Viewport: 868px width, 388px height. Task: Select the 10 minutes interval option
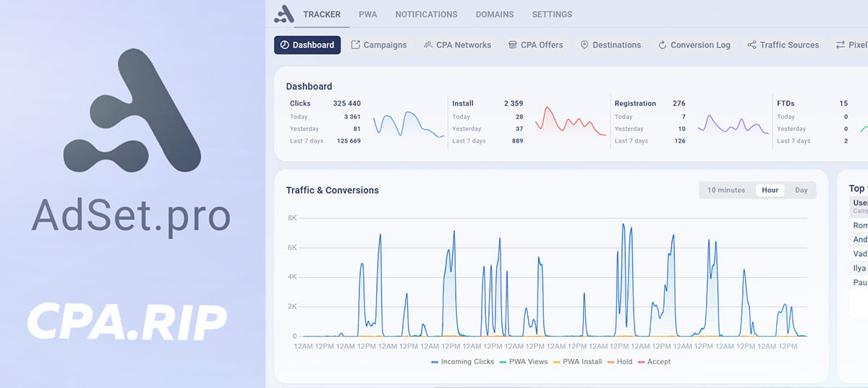tap(726, 190)
